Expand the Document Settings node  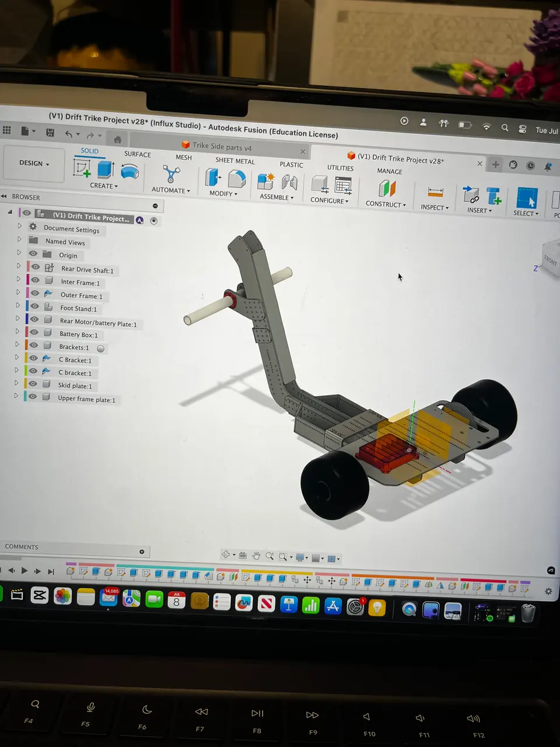(x=19, y=226)
